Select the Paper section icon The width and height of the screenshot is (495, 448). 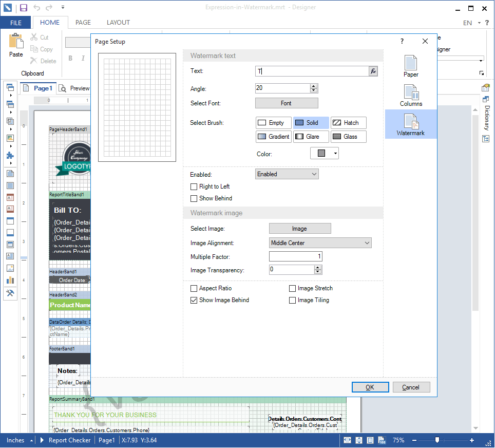pyautogui.click(x=411, y=66)
